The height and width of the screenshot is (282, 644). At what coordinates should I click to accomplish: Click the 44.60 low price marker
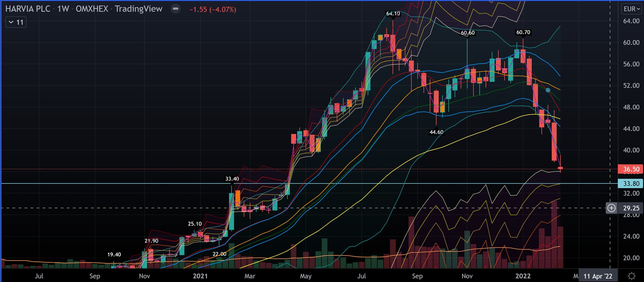tap(436, 132)
